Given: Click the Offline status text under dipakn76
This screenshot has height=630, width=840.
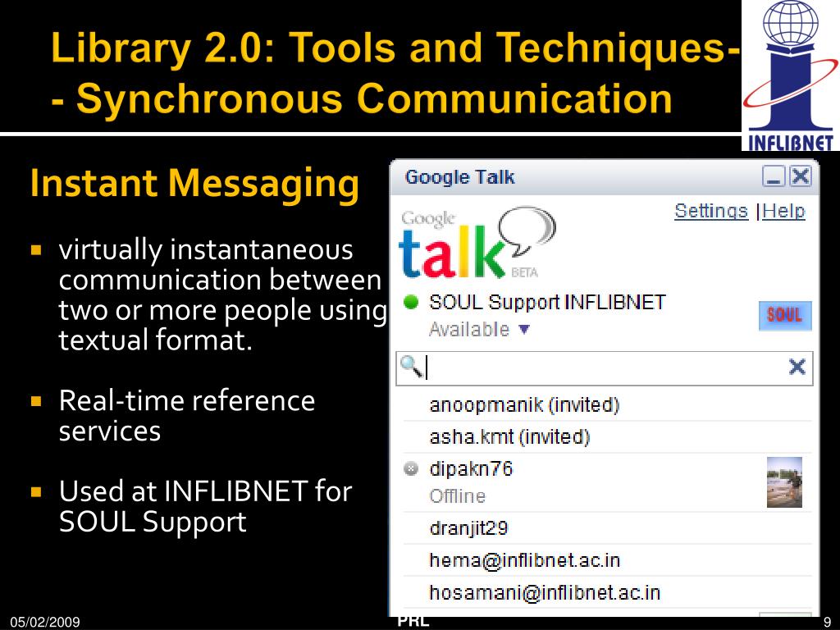Looking at the screenshot, I should click(x=457, y=496).
